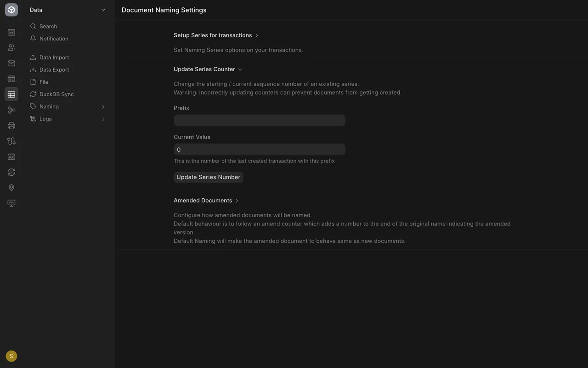Screen dimensions: 588x368
Task: Open the website layout icon in sidebar
Action: click(x=11, y=79)
